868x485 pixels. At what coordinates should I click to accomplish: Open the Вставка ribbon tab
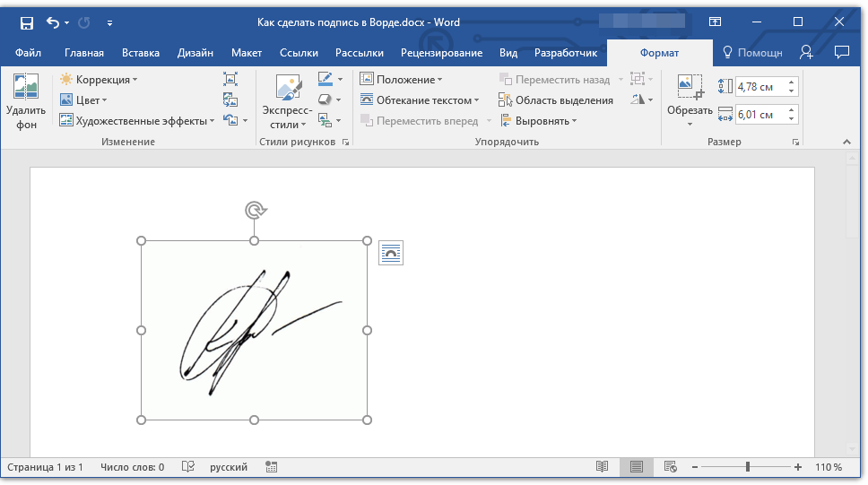pos(141,53)
